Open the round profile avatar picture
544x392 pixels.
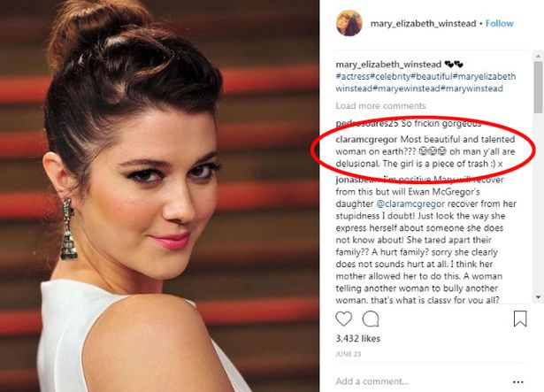pos(349,23)
